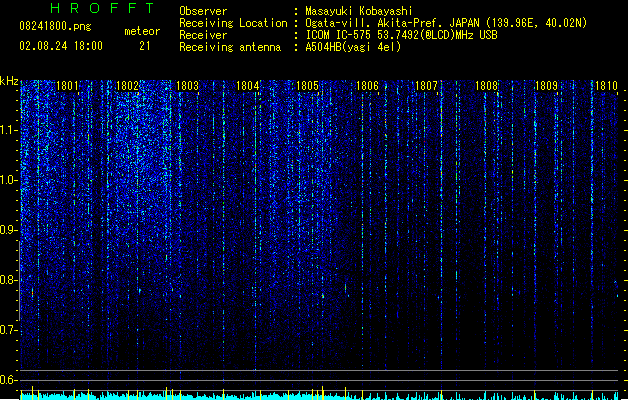629x400 pixels.
Task: Click the 1806 time marker
Action: [367, 86]
